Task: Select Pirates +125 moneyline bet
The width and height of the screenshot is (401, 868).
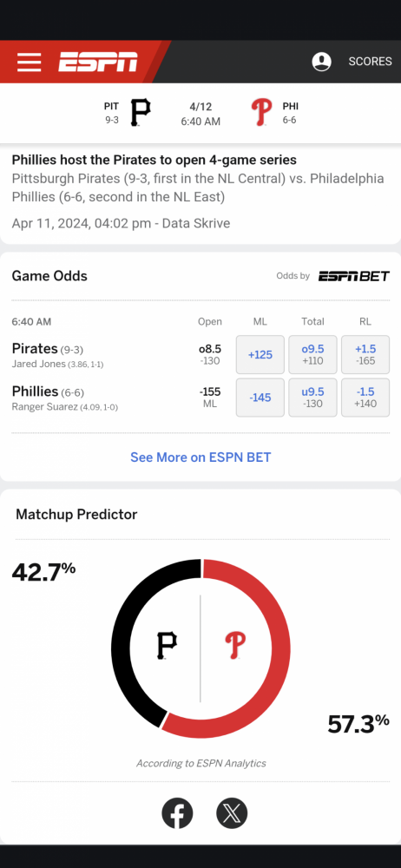Action: 260,355
